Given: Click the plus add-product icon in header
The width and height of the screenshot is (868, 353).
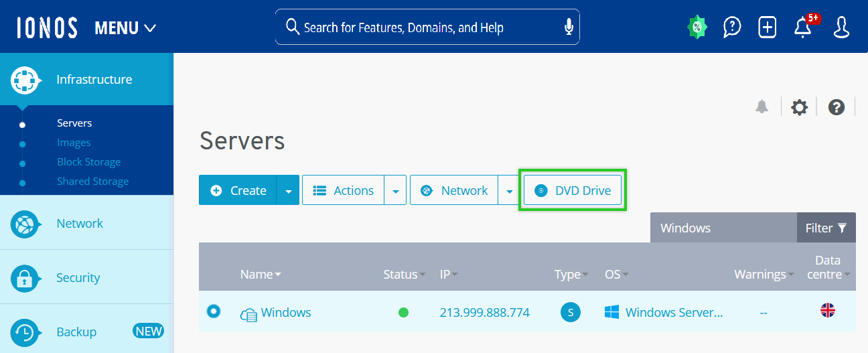Looking at the screenshot, I should [767, 27].
